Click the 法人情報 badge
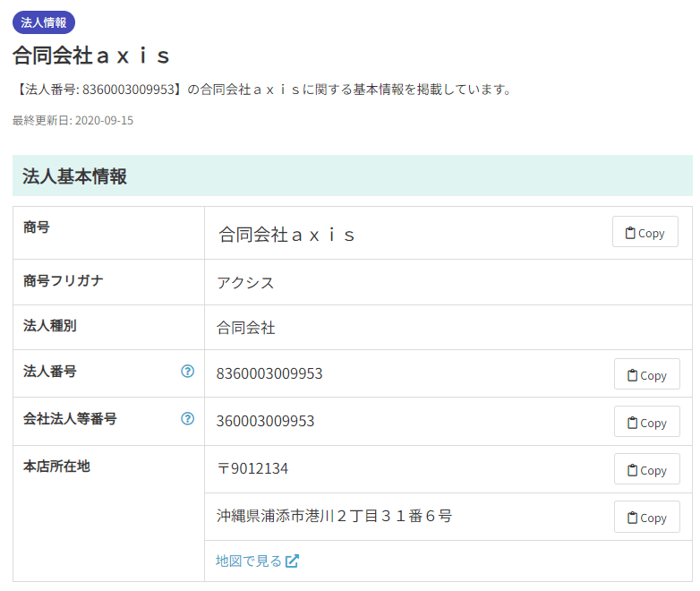This screenshot has height=591, width=700. pos(43,22)
